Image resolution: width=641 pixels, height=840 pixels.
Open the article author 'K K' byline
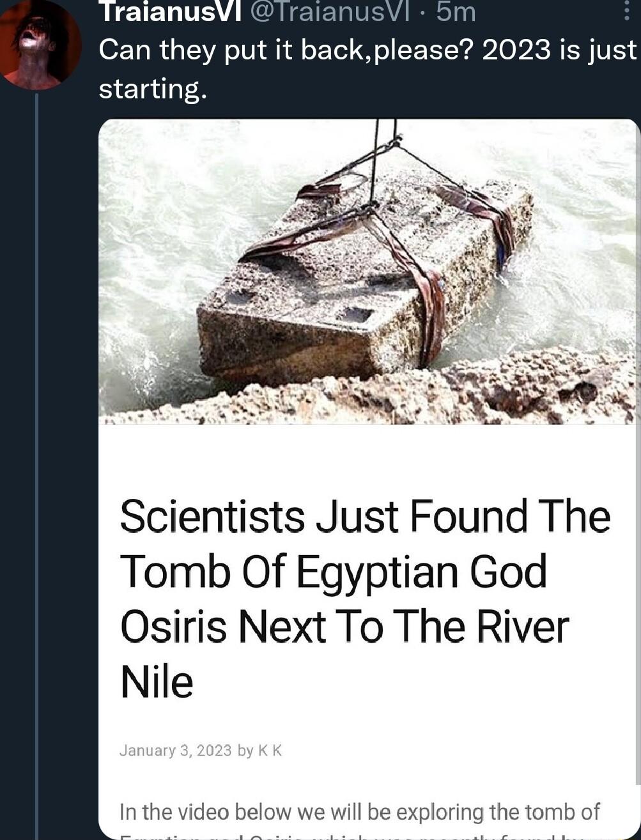click(x=270, y=751)
